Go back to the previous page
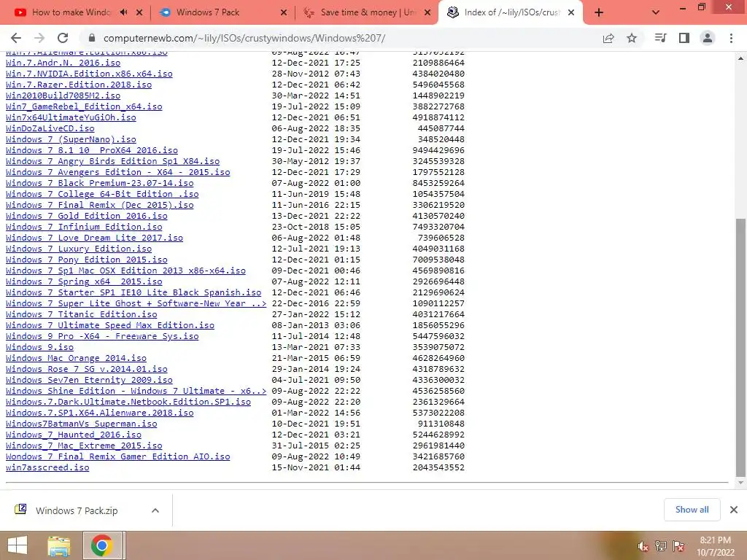The width and height of the screenshot is (747, 560). 16,38
